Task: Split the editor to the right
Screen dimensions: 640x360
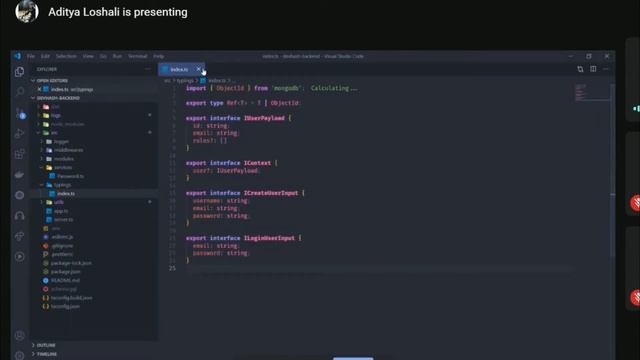Action: [x=593, y=69]
